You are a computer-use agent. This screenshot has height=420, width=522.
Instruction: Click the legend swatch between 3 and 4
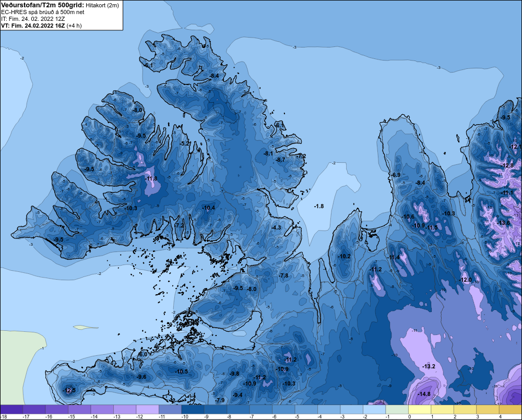pyautogui.click(x=487, y=409)
